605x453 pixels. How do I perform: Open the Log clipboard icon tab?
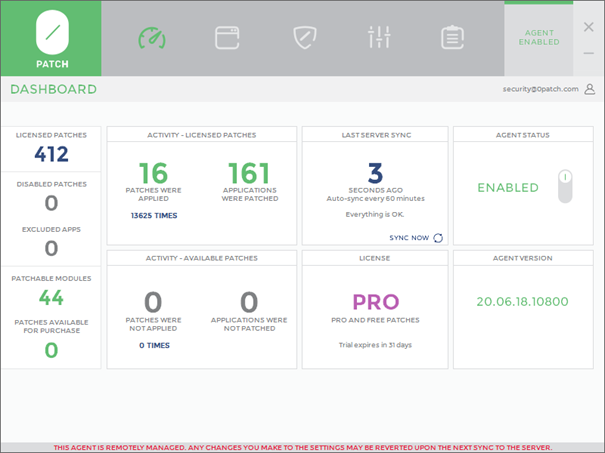pyautogui.click(x=452, y=37)
